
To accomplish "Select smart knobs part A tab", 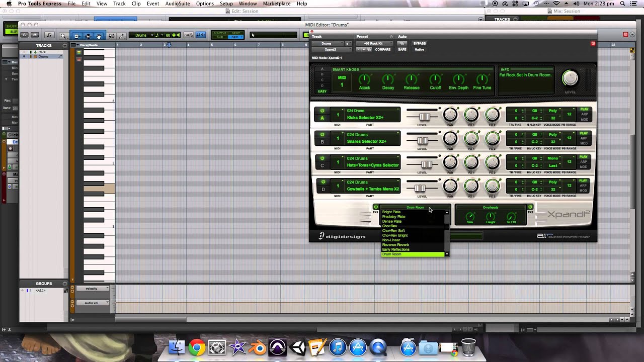I will click(x=323, y=69).
